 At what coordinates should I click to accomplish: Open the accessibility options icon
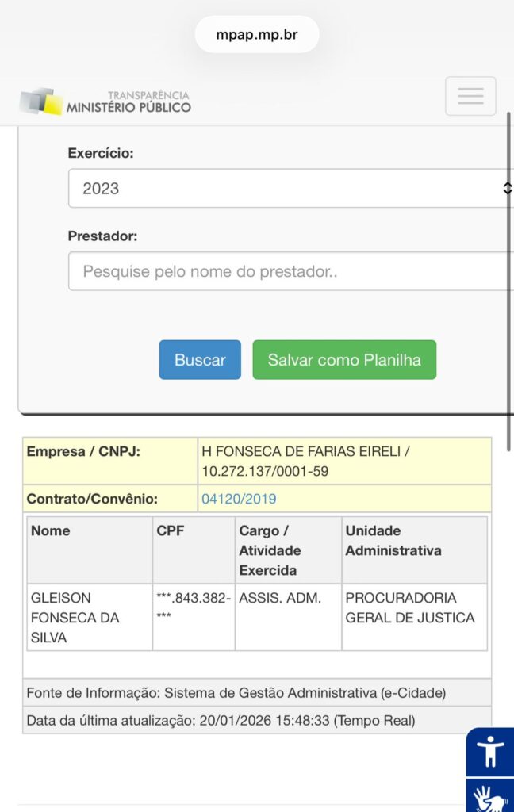click(489, 751)
